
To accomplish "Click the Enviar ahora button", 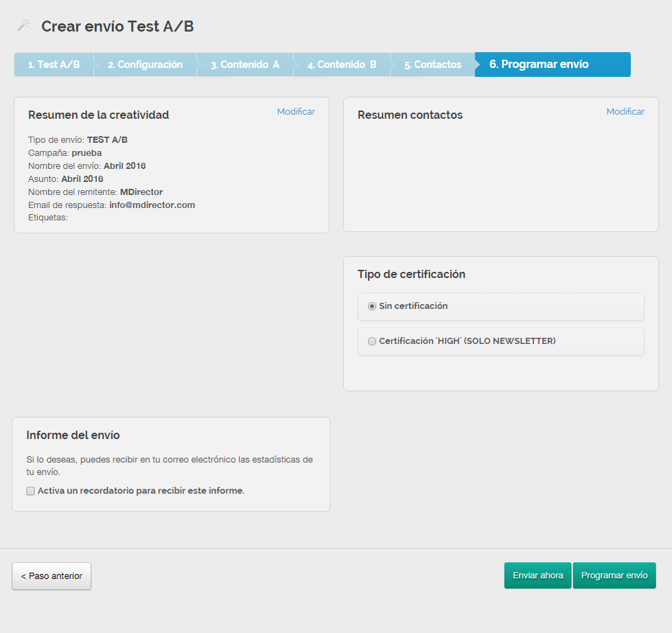I will point(537,576).
